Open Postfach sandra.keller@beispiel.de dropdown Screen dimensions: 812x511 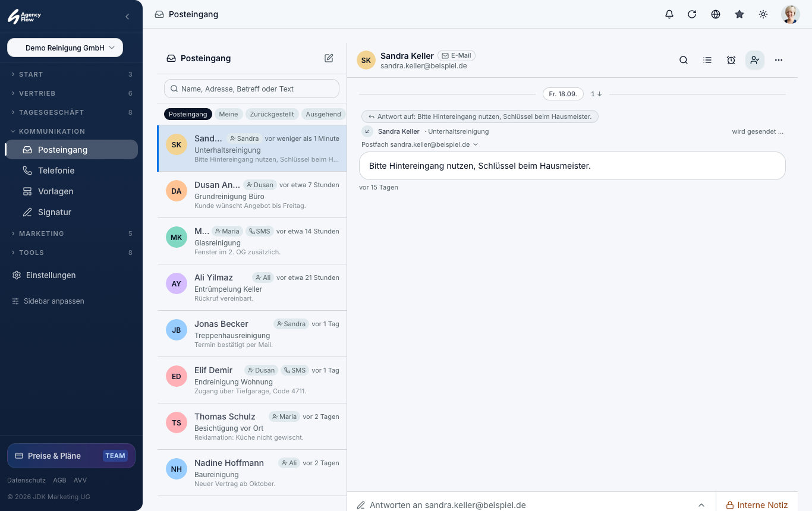pos(420,144)
